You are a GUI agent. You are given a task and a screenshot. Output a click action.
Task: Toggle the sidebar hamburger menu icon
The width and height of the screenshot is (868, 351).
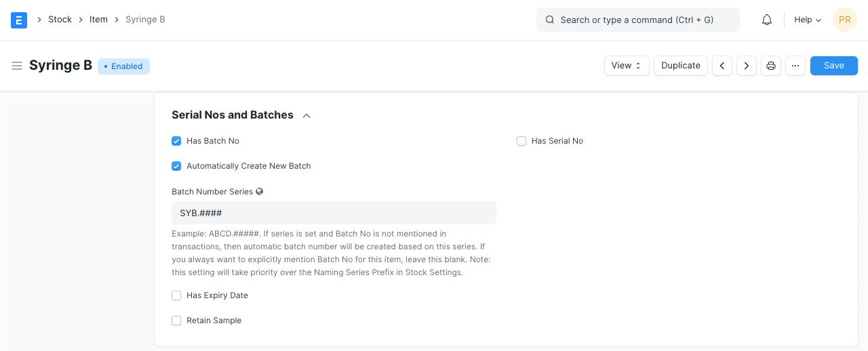(17, 66)
